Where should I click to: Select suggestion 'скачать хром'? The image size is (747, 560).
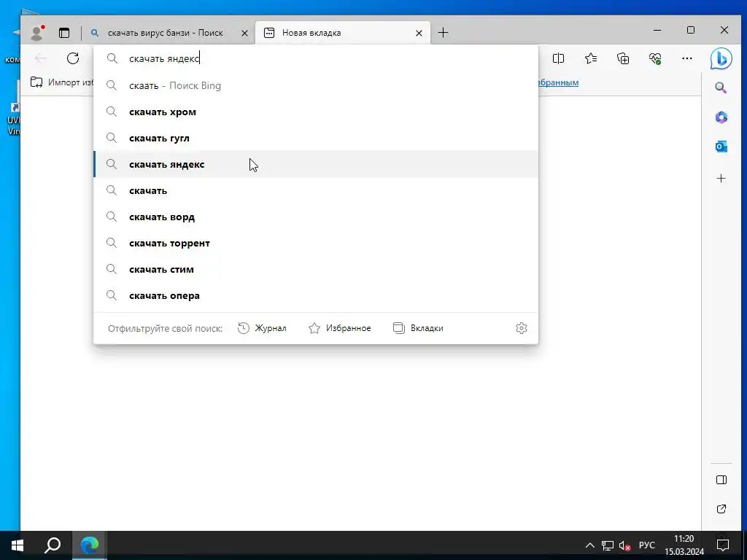(x=316, y=112)
